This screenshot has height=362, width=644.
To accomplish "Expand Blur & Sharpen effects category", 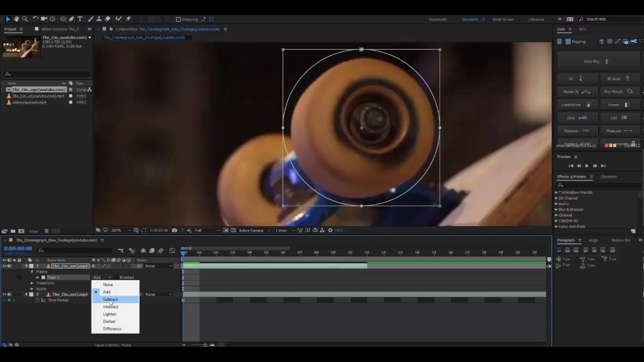I will tap(556, 210).
